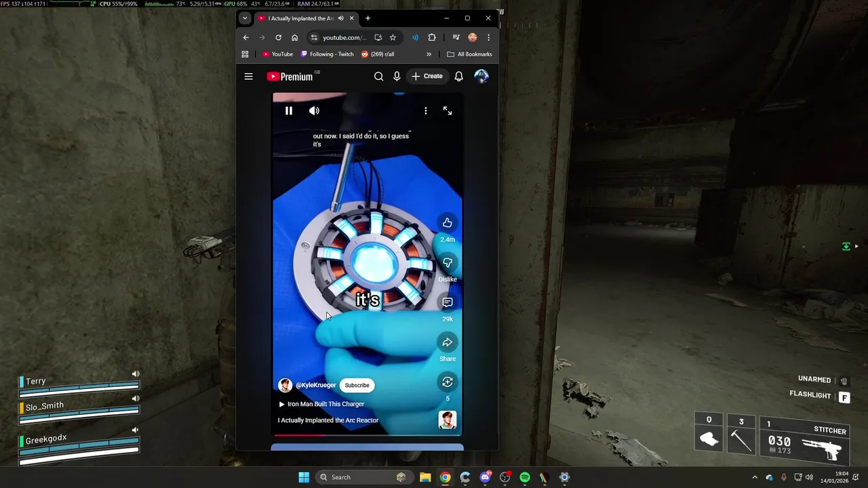Show hidden system tray icons
The width and height of the screenshot is (868, 488).
[x=755, y=477]
